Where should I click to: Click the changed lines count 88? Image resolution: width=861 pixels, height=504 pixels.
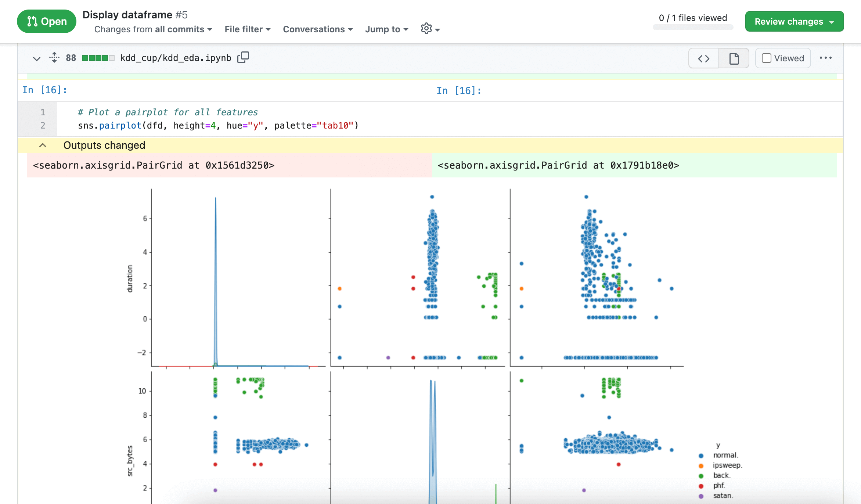coord(71,58)
